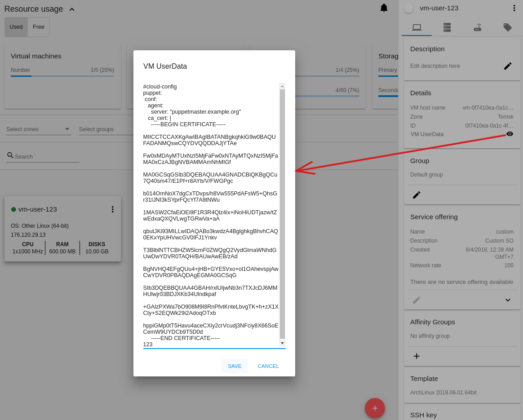Edit the description with pencil icon
The height and width of the screenshot is (420, 523).
click(508, 66)
